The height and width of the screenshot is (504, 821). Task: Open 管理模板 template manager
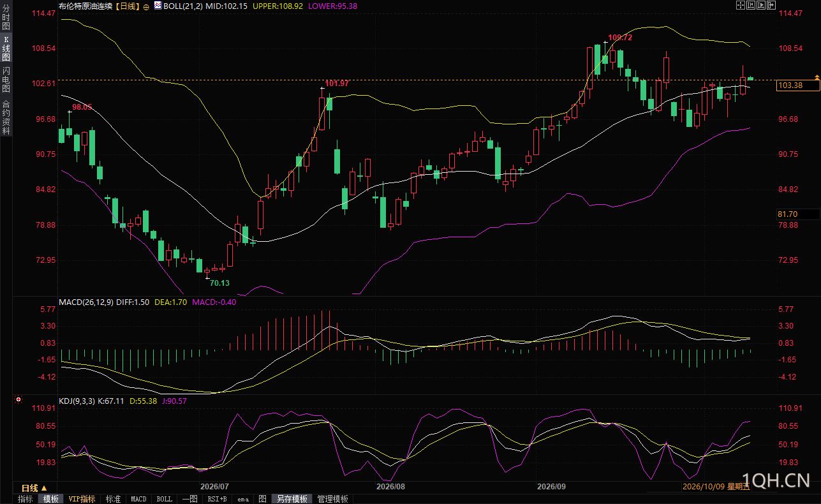pyautogui.click(x=332, y=499)
